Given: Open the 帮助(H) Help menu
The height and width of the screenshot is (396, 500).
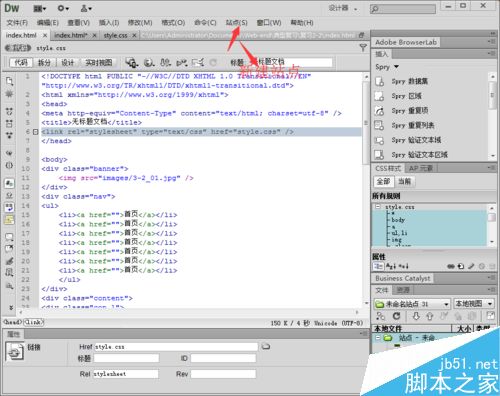Looking at the screenshot, I should (302, 23).
